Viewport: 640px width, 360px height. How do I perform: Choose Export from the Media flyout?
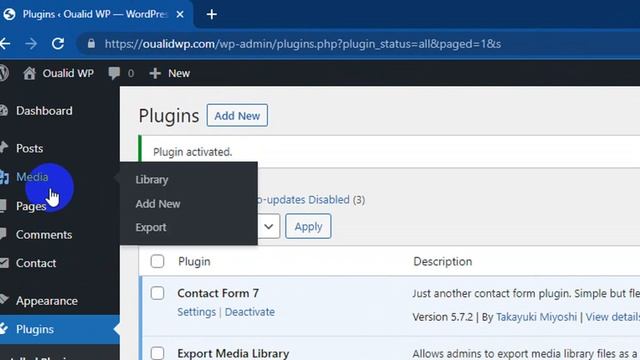pyautogui.click(x=151, y=227)
